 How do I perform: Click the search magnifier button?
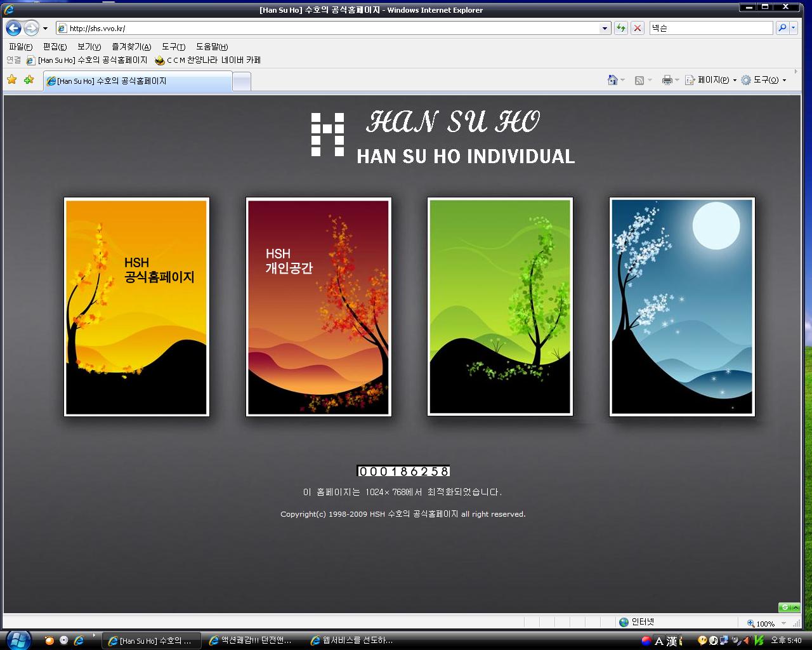tap(782, 28)
